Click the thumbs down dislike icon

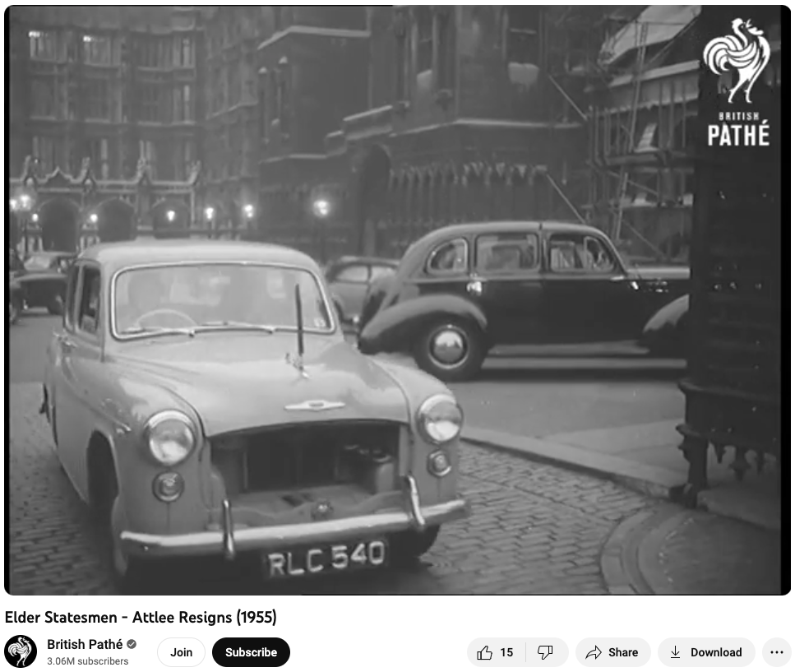(x=545, y=652)
